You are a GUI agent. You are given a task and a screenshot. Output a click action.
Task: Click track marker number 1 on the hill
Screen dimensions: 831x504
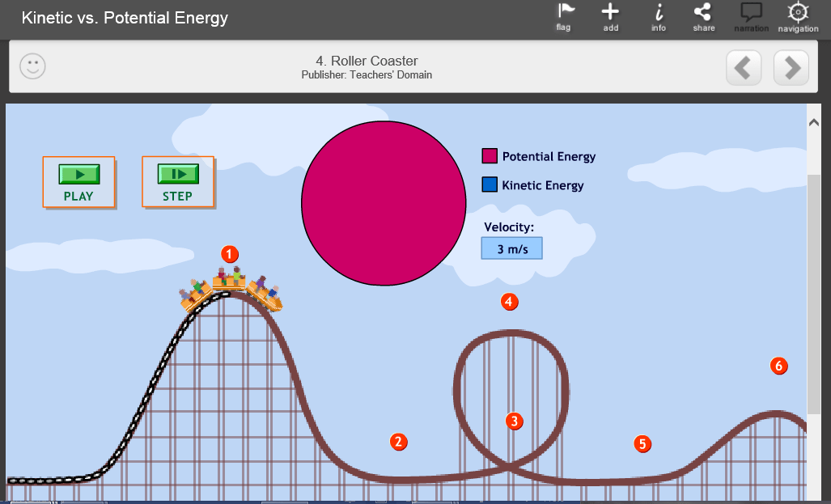pyautogui.click(x=230, y=254)
